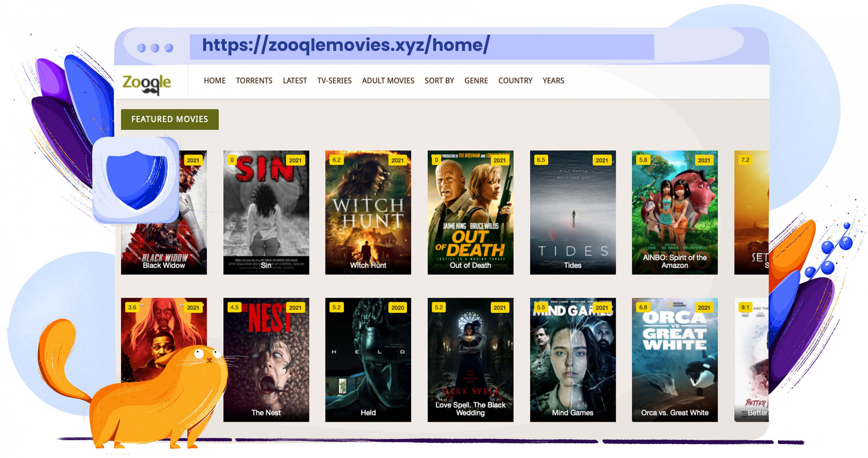The height and width of the screenshot is (458, 868).
Task: Click the 2021 year badge on Out of Death
Action: 499,160
